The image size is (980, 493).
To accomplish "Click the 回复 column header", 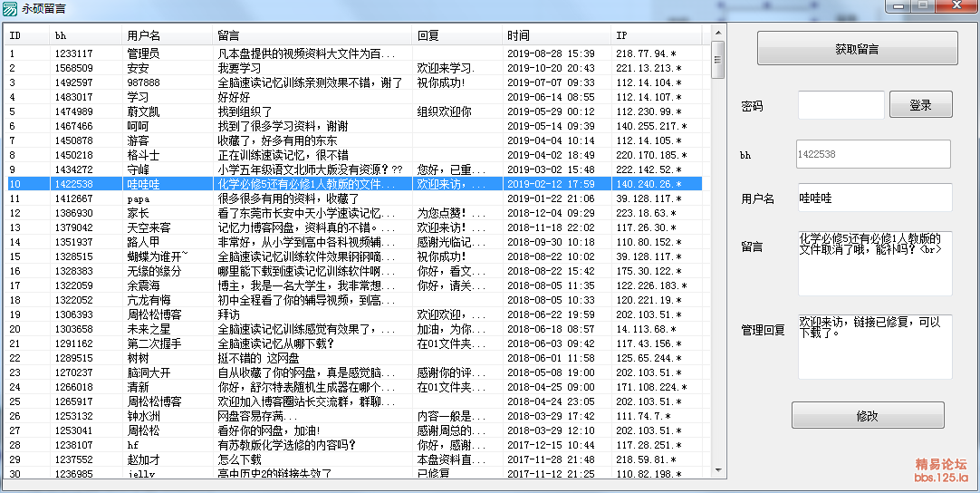I will click(x=457, y=35).
